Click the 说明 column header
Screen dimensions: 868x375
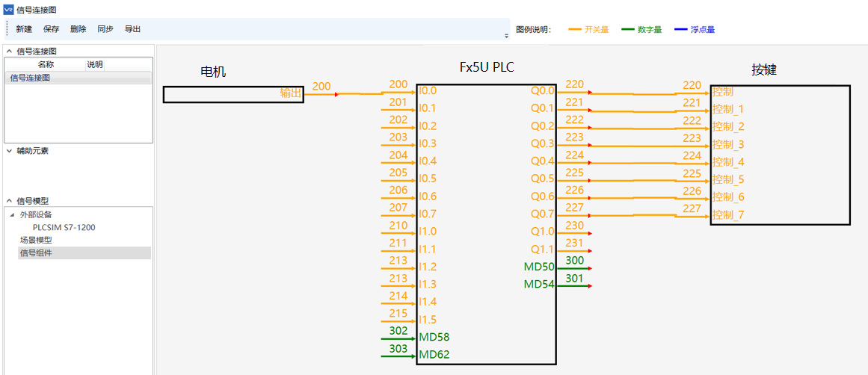[x=95, y=65]
